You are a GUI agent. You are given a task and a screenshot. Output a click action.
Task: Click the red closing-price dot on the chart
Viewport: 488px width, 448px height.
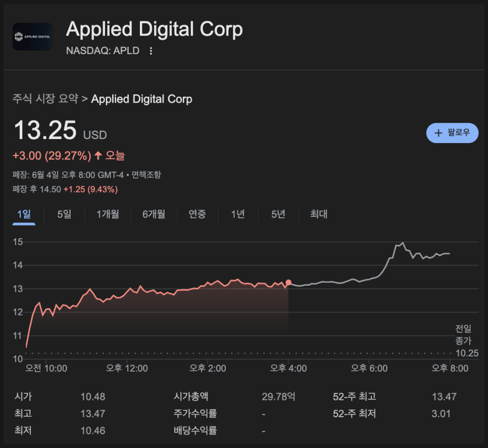pyautogui.click(x=288, y=283)
